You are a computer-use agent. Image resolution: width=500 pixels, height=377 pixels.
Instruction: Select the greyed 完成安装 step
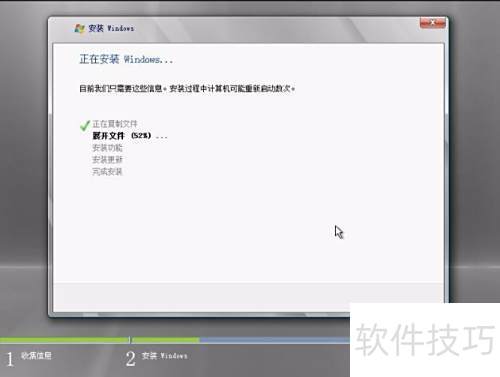(x=107, y=172)
